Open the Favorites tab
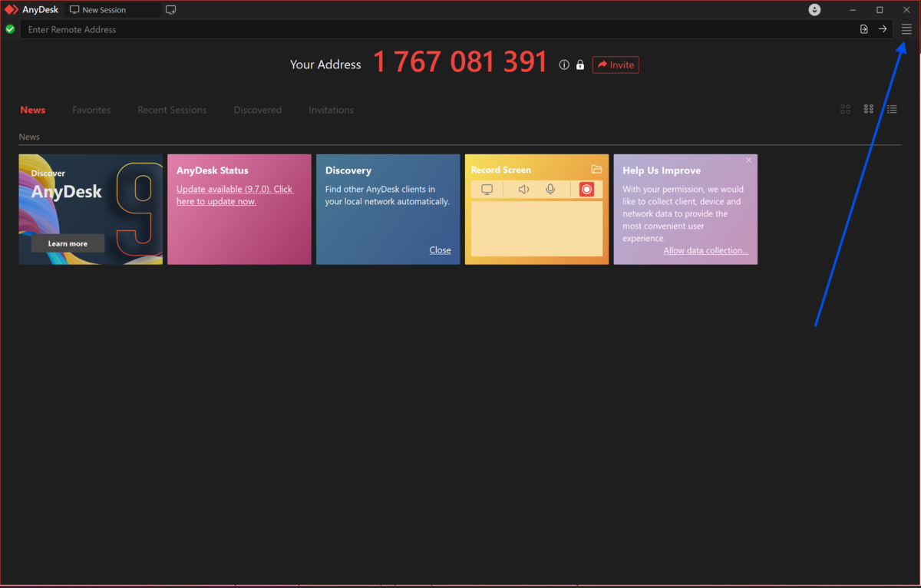The width and height of the screenshot is (921, 588). (x=91, y=110)
